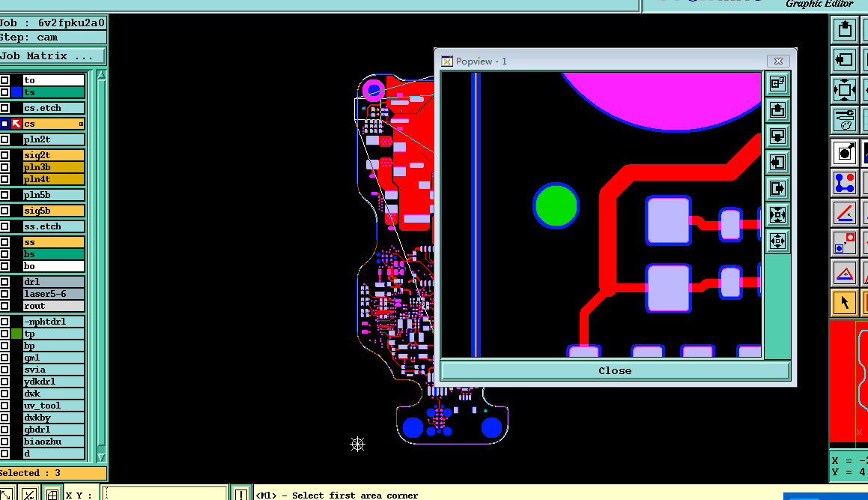The height and width of the screenshot is (500, 868).
Task: Click the exclamation mark icon in status bar
Action: (241, 493)
